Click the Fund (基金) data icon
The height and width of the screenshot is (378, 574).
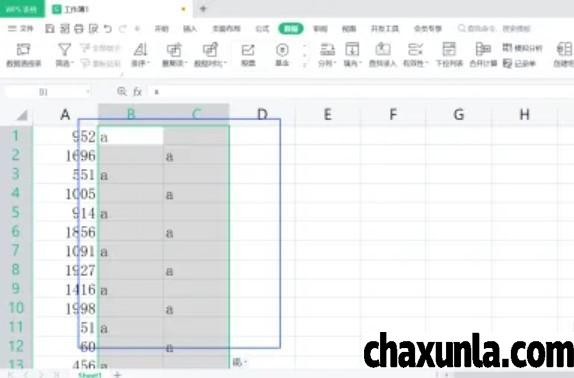(282, 55)
